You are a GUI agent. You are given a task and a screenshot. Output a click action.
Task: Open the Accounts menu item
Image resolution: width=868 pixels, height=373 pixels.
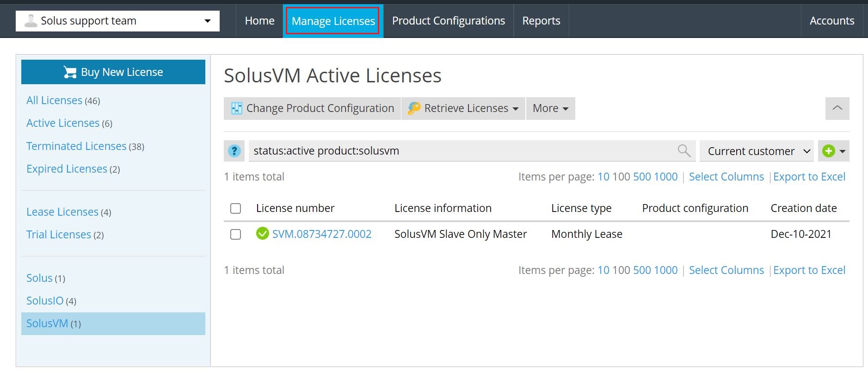pyautogui.click(x=831, y=21)
